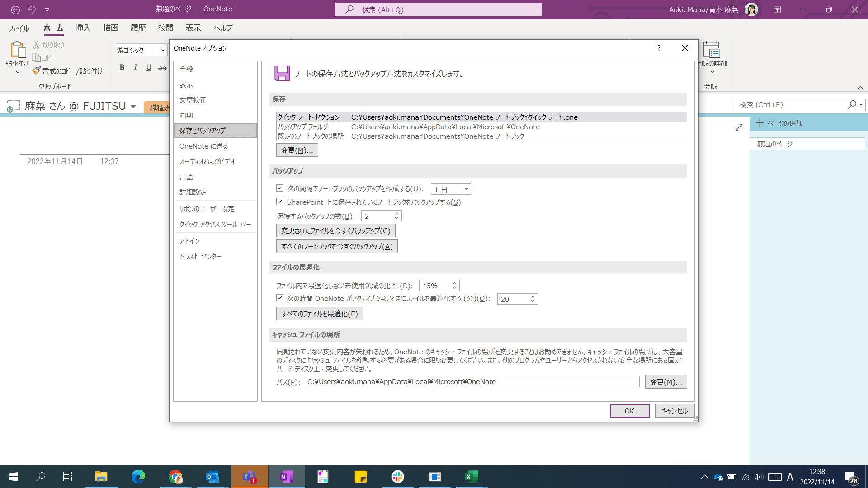
Task: Click the cache file path field
Action: [473, 382]
